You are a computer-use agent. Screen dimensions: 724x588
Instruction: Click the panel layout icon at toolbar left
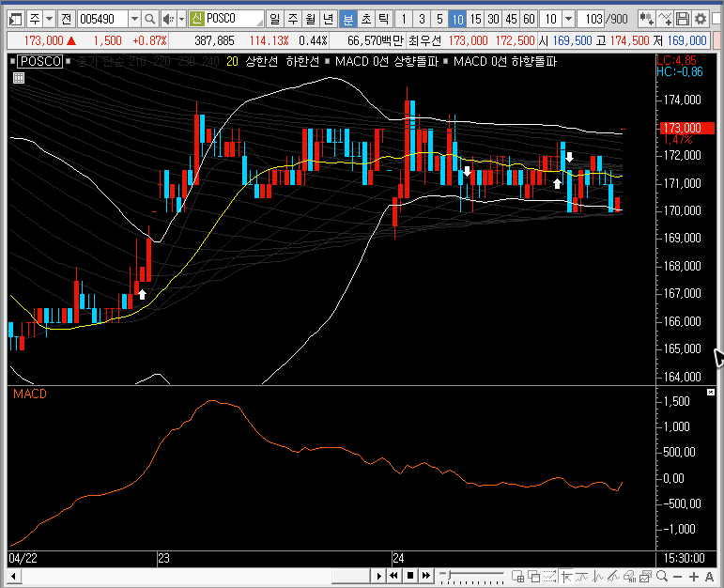(x=15, y=19)
